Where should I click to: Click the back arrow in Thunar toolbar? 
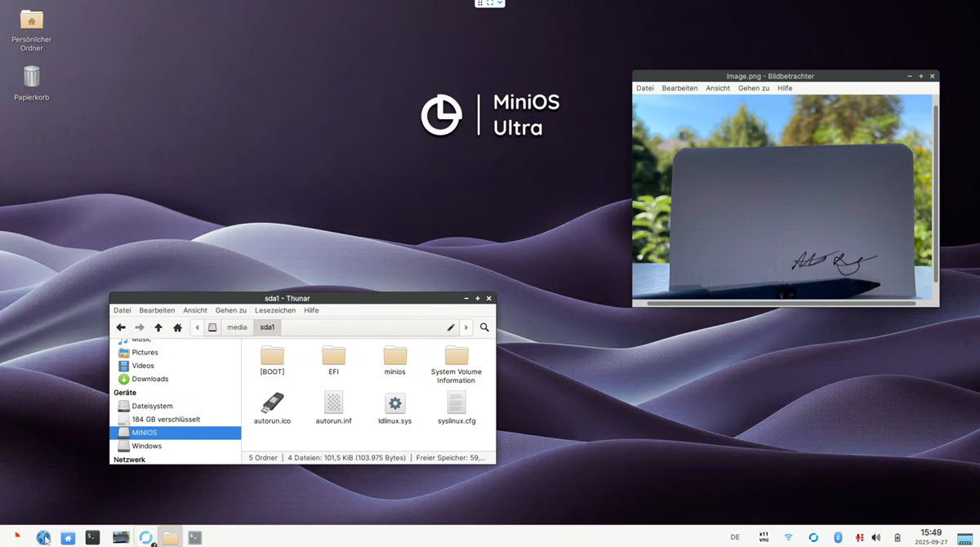tap(121, 327)
